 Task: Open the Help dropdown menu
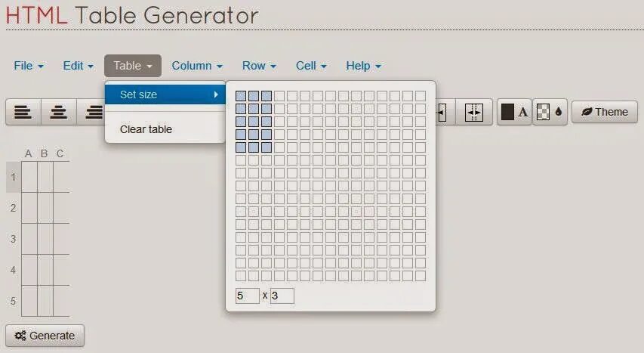(x=363, y=66)
